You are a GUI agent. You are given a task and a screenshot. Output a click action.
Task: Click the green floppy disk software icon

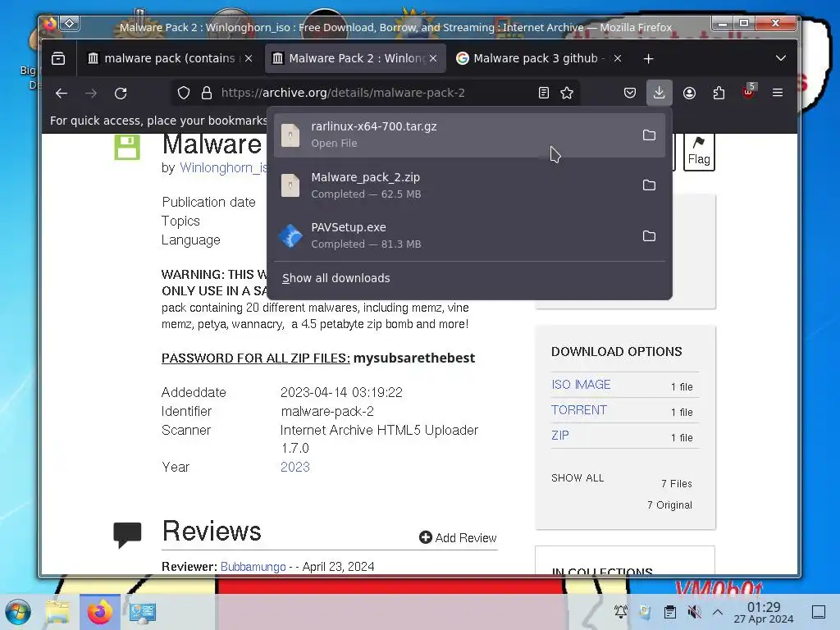tap(127, 147)
